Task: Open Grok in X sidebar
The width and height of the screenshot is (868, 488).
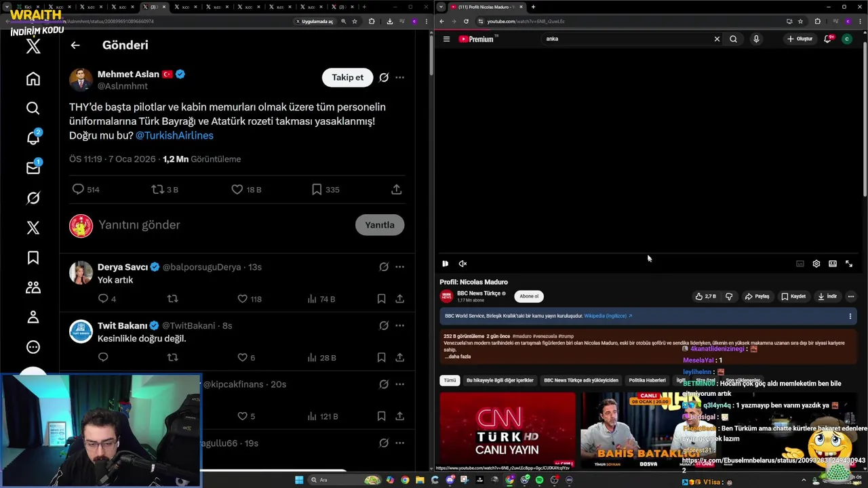Action: tap(33, 198)
